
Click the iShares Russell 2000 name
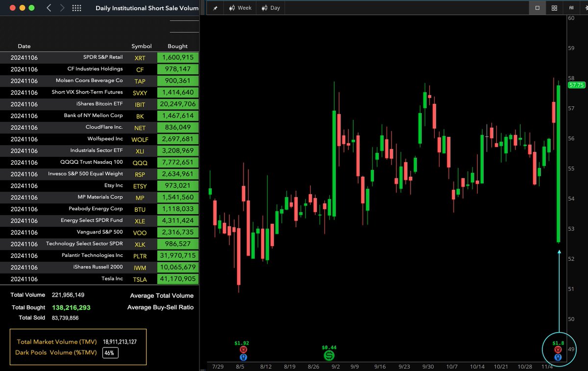pos(98,267)
